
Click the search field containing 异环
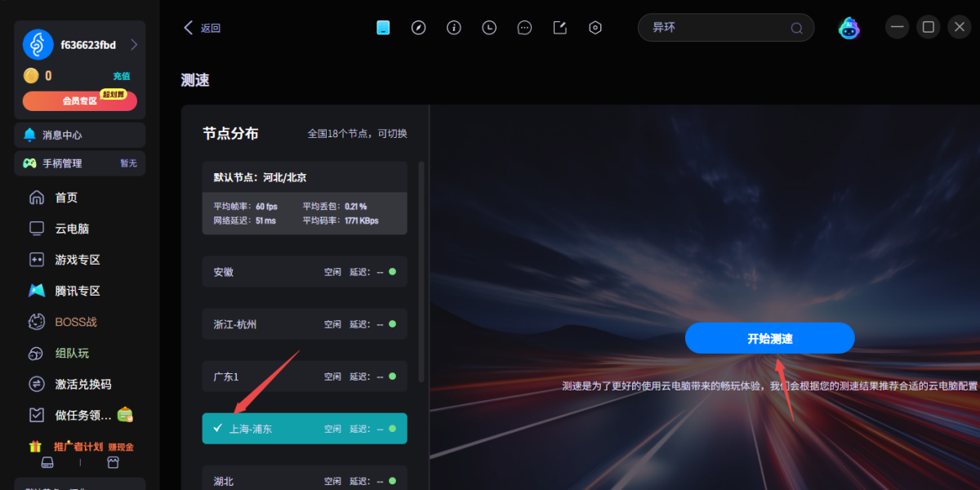tap(725, 28)
